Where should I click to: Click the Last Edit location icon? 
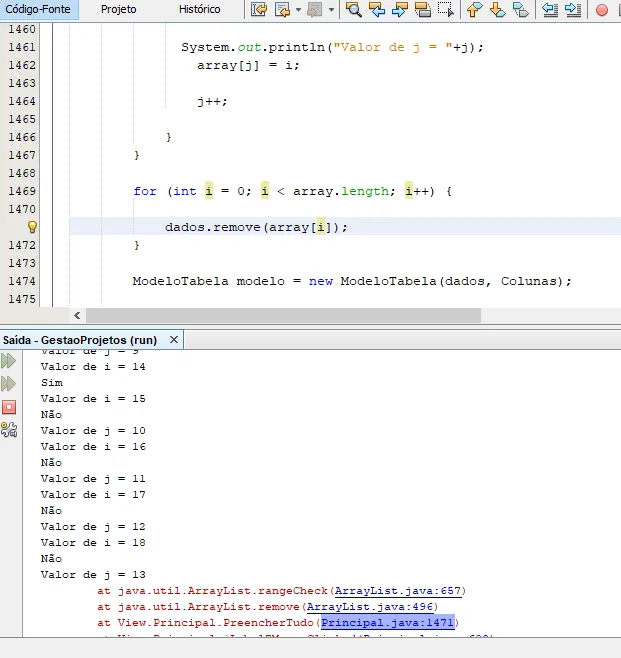[259, 10]
